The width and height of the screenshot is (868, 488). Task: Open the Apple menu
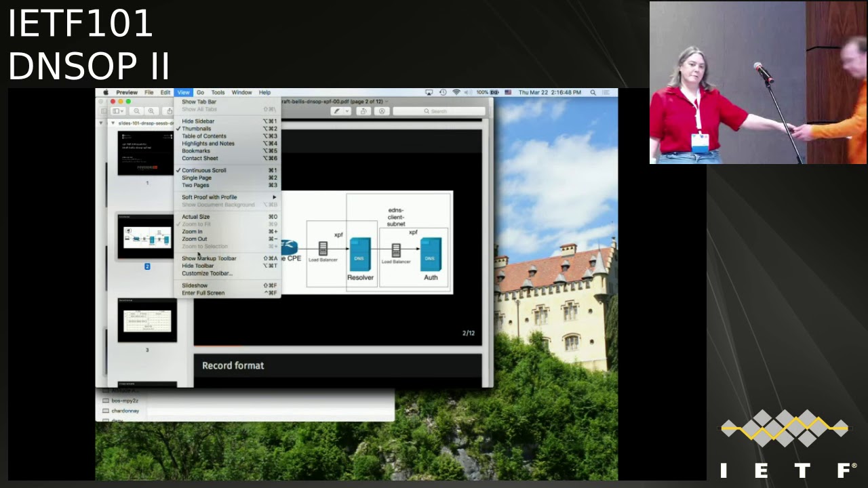point(106,92)
